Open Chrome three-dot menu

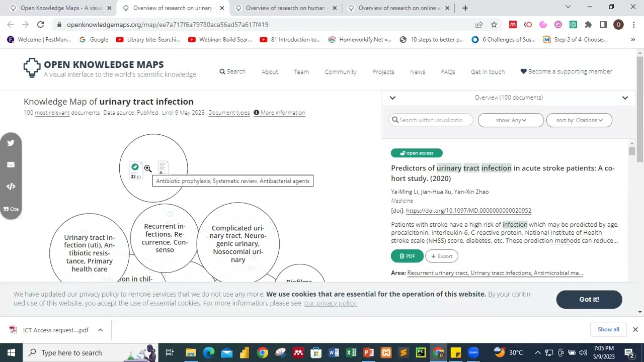click(633, 24)
